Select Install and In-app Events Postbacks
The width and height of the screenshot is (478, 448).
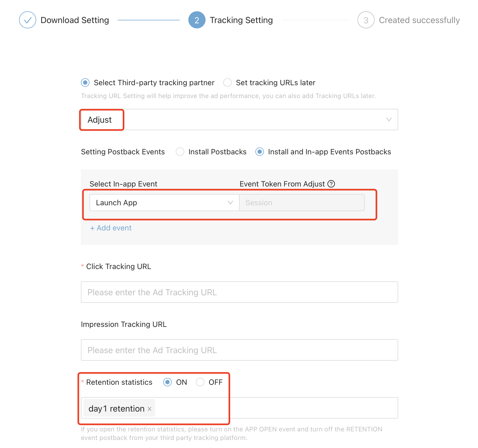[x=260, y=152]
